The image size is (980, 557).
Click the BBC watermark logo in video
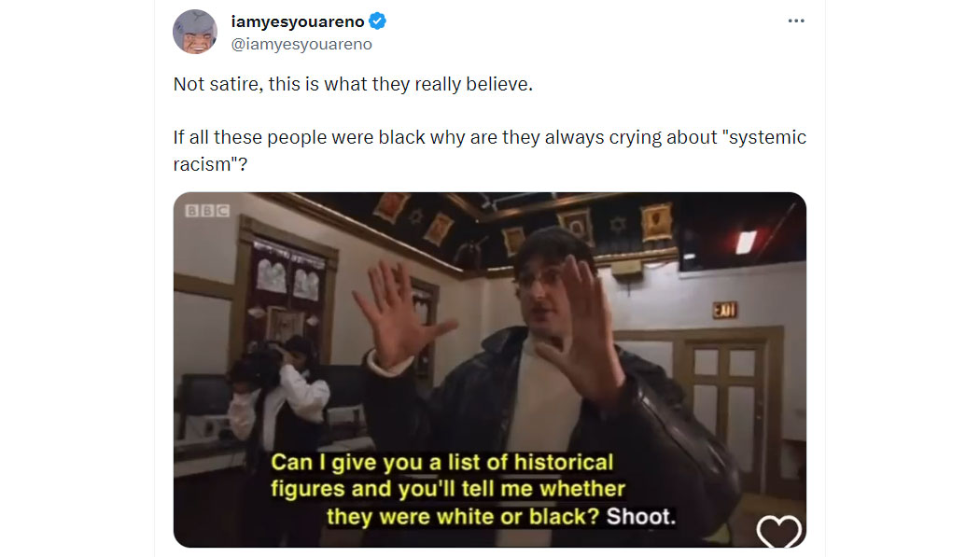click(207, 211)
